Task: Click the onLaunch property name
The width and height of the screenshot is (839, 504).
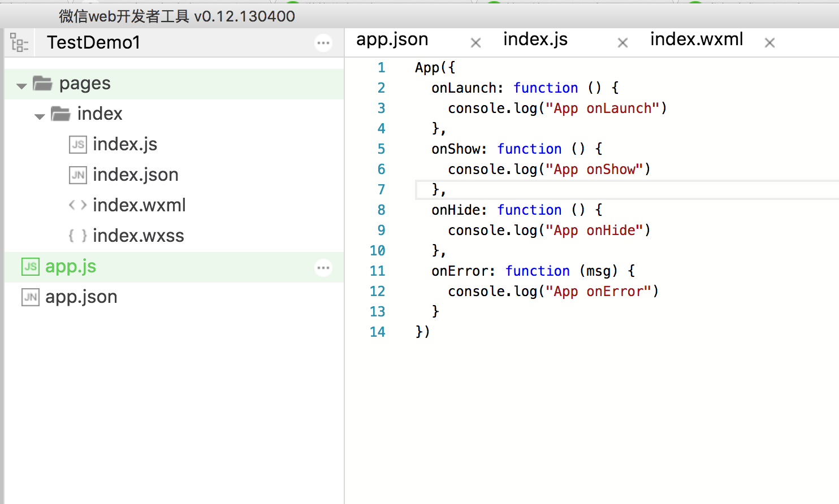Action: coord(464,88)
